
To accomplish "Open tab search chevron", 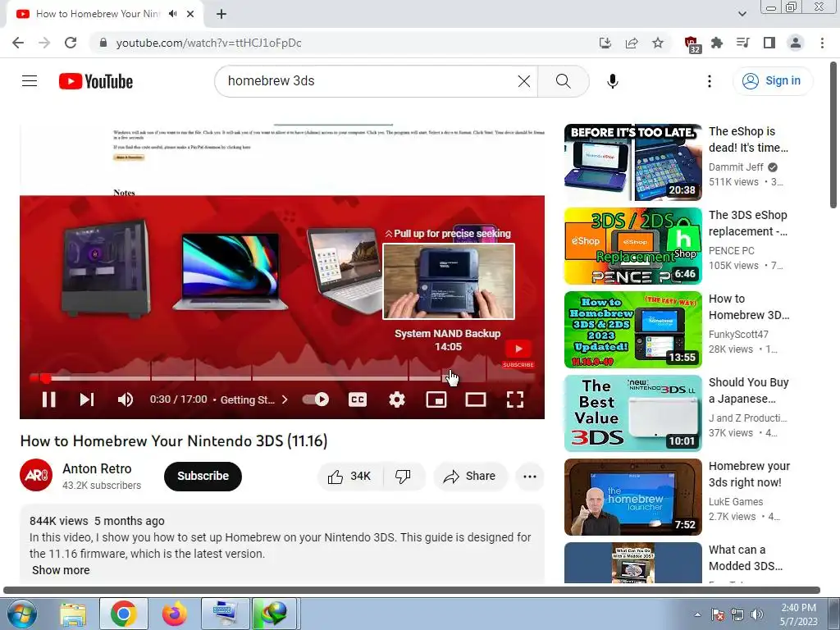I will coord(742,14).
